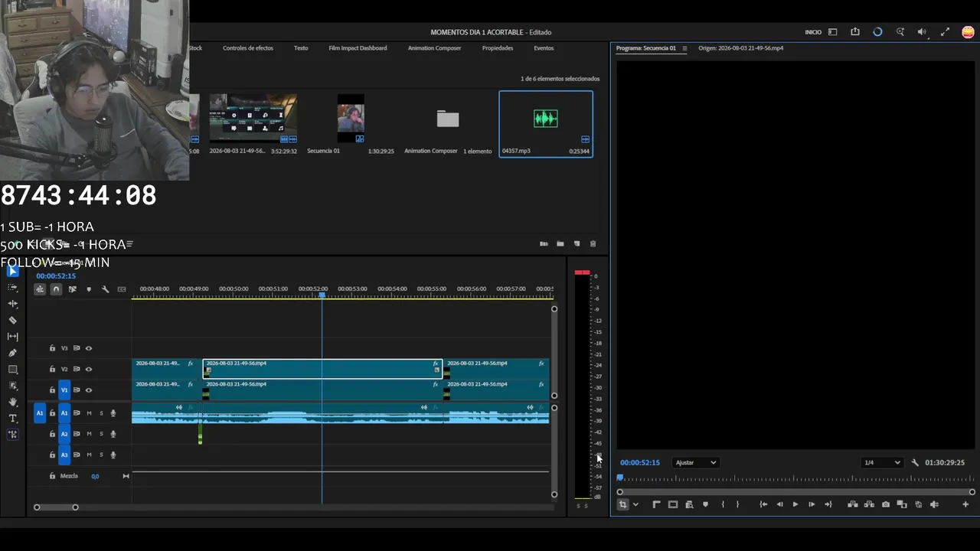This screenshot has height=551, width=980.
Task: Select Secuencia 01 thumbnail in project
Action: point(351,119)
